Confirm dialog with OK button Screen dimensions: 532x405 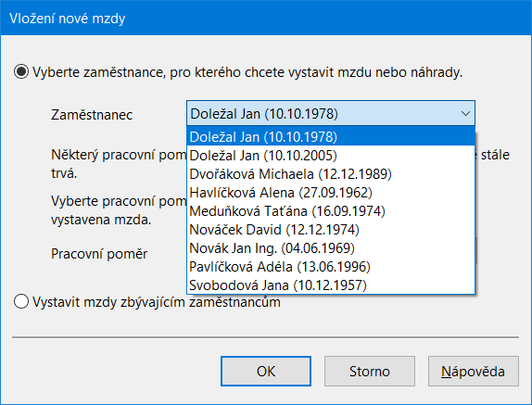pos(266,371)
